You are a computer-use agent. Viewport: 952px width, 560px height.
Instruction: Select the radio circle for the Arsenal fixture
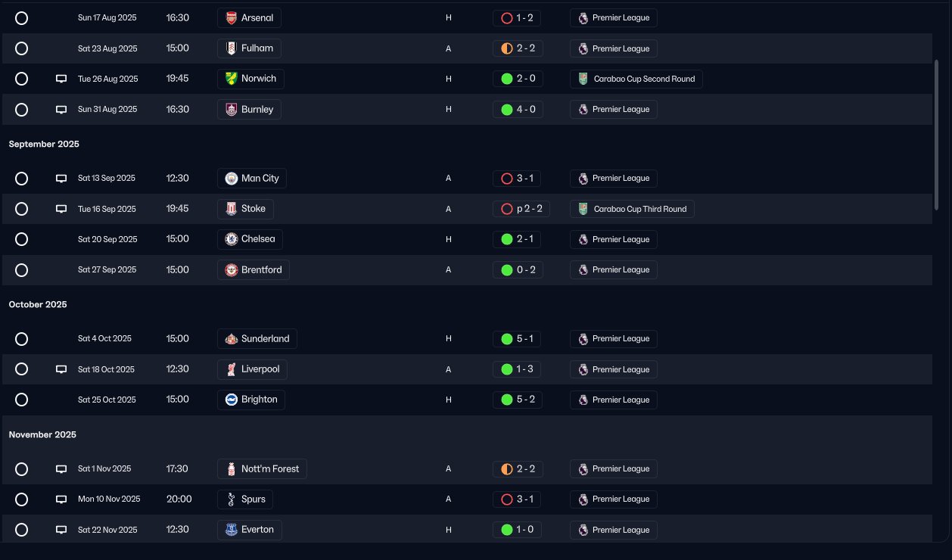click(x=21, y=17)
